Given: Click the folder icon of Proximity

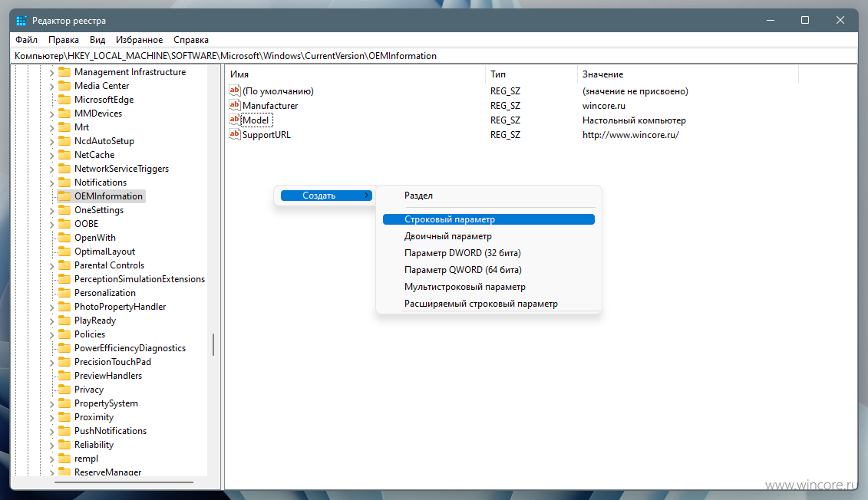Looking at the screenshot, I should click(x=64, y=417).
